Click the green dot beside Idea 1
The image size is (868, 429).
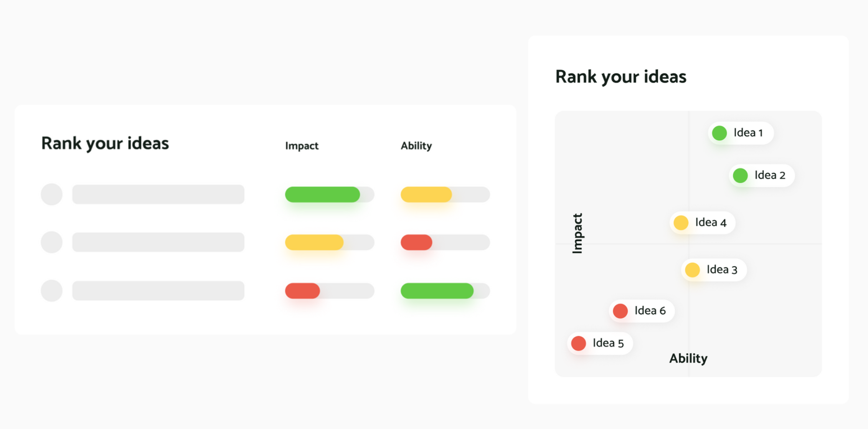[719, 133]
